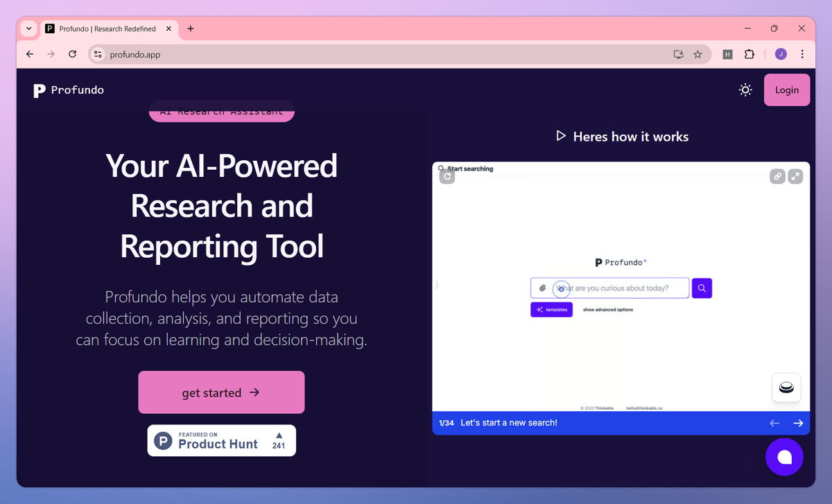Click the upvote count 241 on badge
Screen dimensions: 832x504
coord(279,446)
